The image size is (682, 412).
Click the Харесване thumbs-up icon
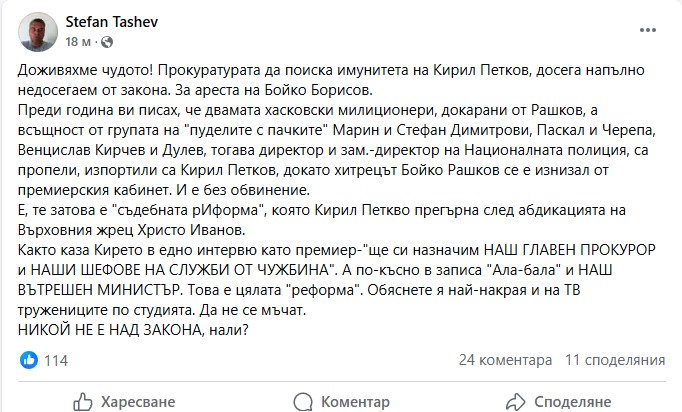tap(81, 401)
